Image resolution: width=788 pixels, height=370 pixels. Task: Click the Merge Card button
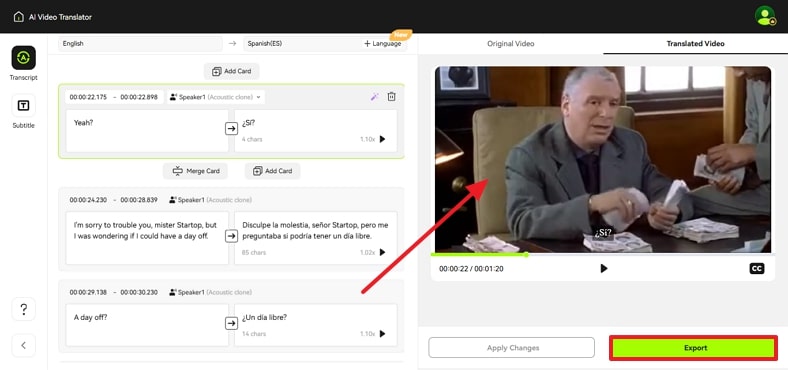(195, 171)
